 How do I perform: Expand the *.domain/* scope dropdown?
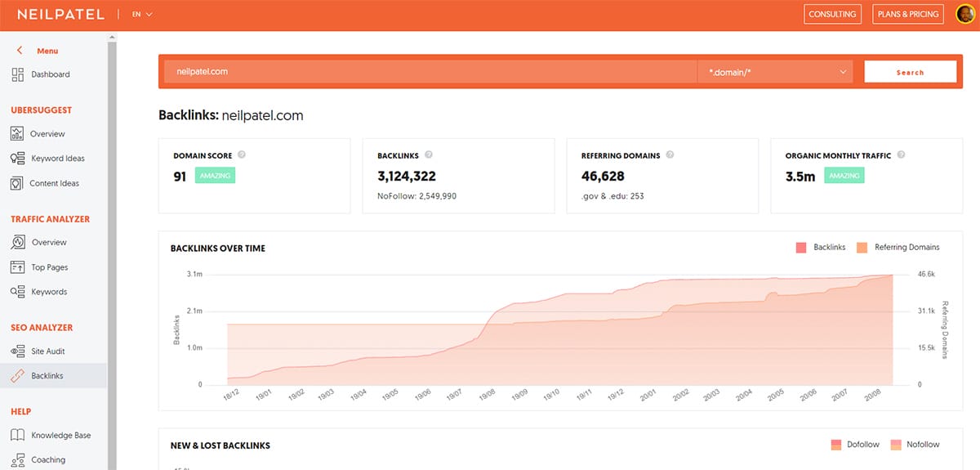775,72
